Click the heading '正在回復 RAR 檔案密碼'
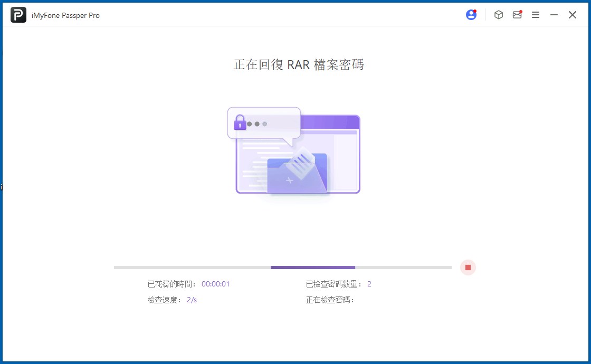The image size is (591, 364). tap(299, 64)
